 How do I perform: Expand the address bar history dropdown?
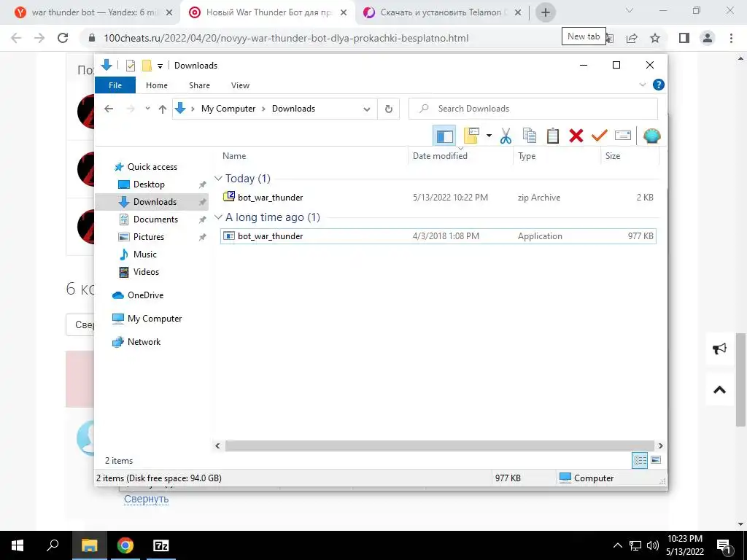click(x=367, y=109)
